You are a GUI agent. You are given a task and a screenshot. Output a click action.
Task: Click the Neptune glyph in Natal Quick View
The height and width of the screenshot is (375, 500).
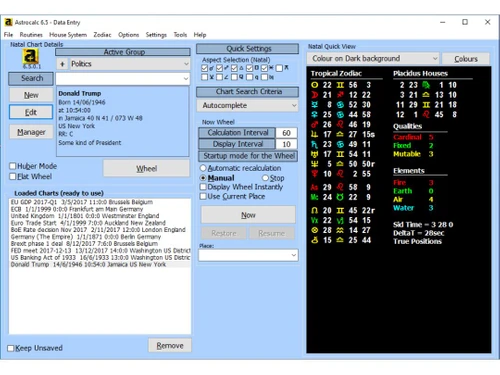click(x=314, y=164)
